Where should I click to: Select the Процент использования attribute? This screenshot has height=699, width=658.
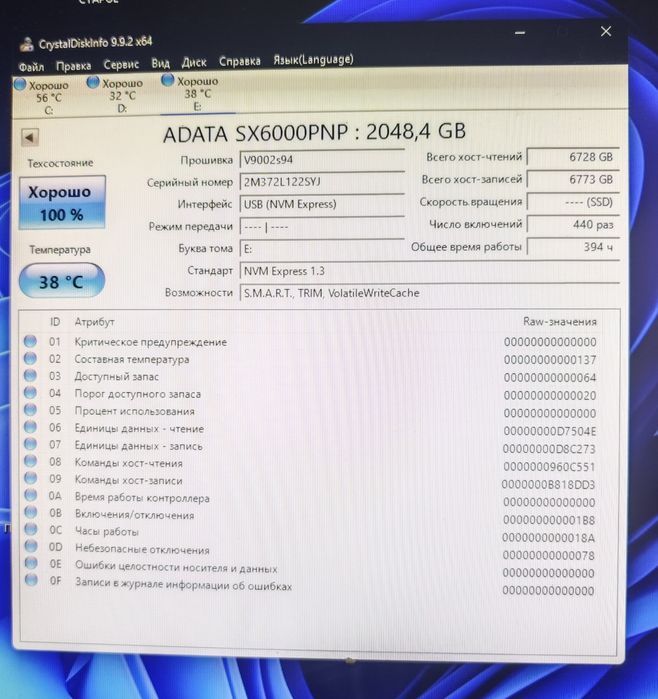135,411
